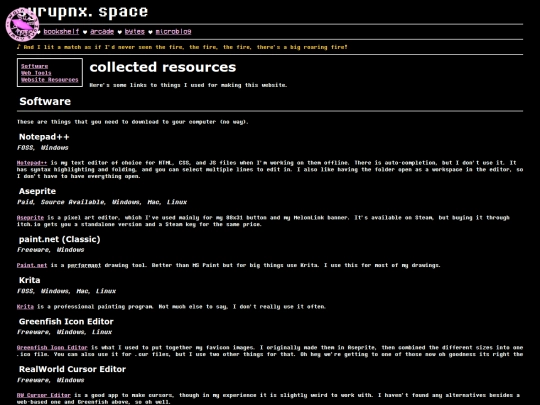Open the bytes nav link
Viewport: 540px width, 405px height.
pos(135,32)
